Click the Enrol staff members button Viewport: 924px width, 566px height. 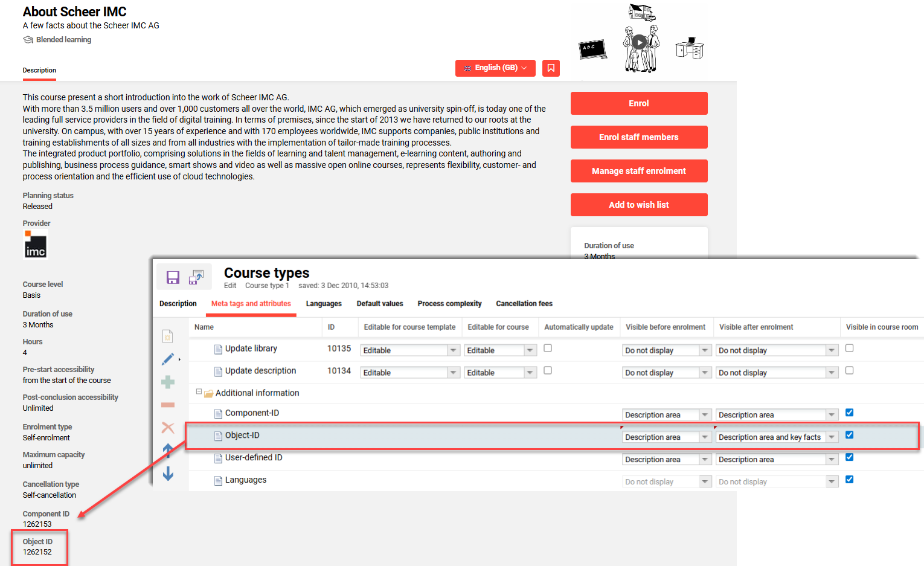point(639,137)
